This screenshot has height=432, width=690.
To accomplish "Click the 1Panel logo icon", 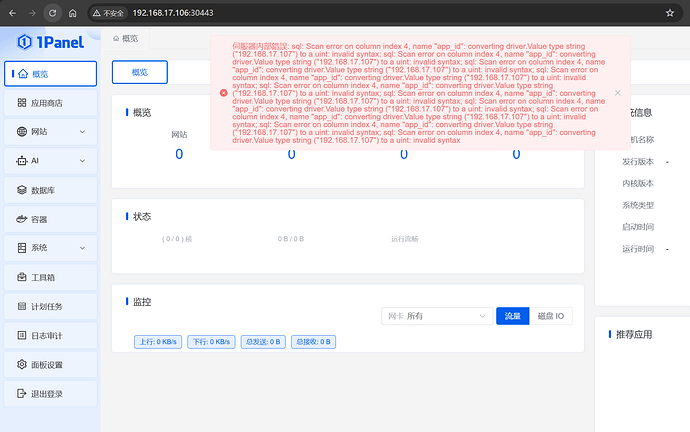I will point(25,41).
